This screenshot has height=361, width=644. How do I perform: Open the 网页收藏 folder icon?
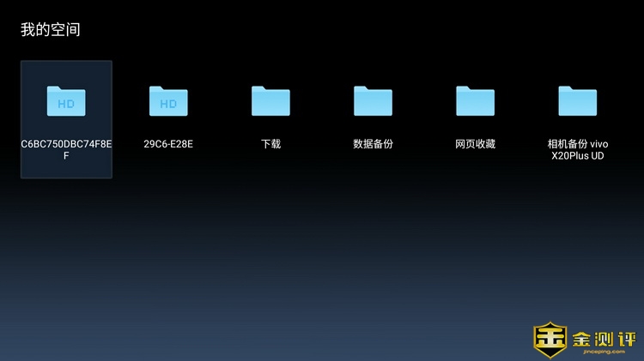pyautogui.click(x=475, y=100)
